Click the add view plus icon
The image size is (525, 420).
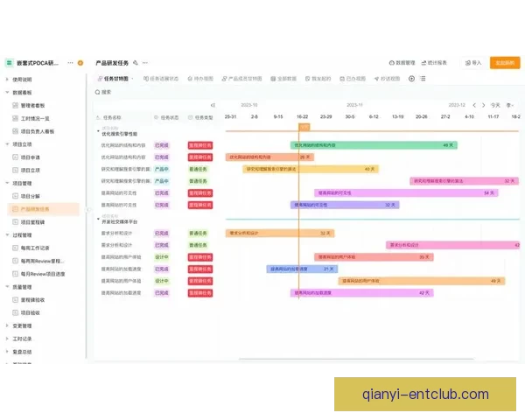click(x=412, y=79)
